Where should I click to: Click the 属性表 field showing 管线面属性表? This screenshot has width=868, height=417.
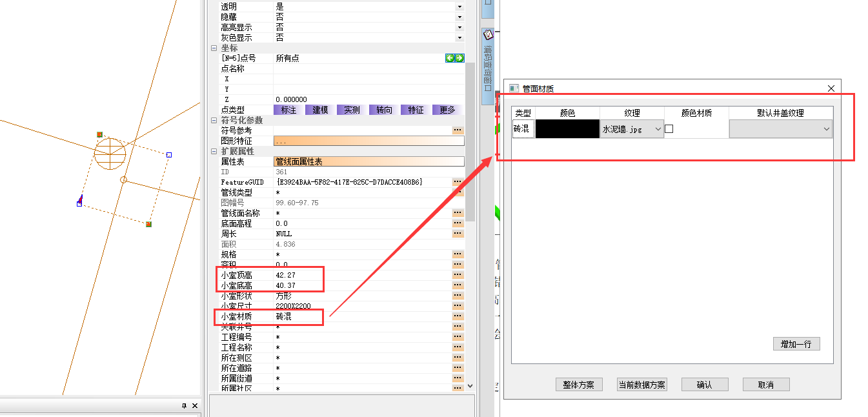[x=368, y=162]
